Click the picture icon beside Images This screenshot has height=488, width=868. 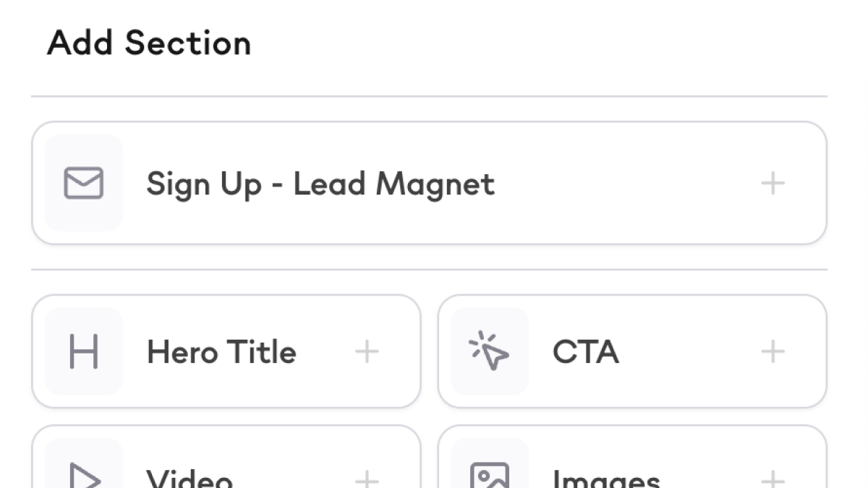pos(490,477)
